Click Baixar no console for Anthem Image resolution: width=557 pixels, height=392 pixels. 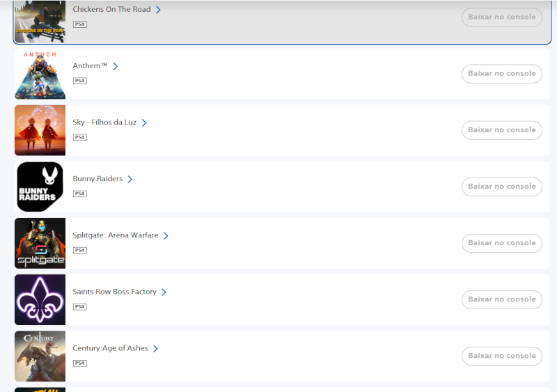click(502, 74)
